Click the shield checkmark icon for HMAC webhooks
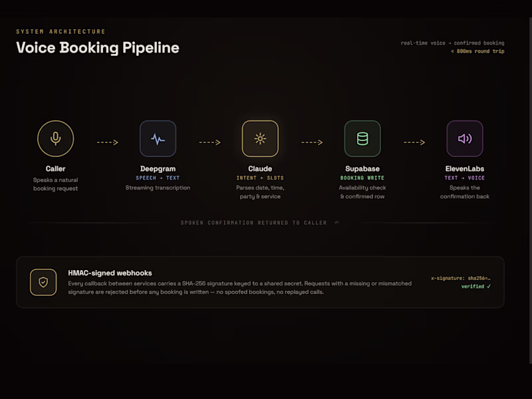 (43, 282)
